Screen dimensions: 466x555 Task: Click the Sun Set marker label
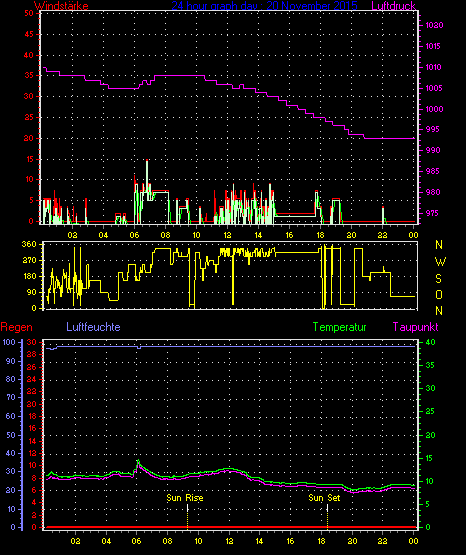pyautogui.click(x=324, y=498)
